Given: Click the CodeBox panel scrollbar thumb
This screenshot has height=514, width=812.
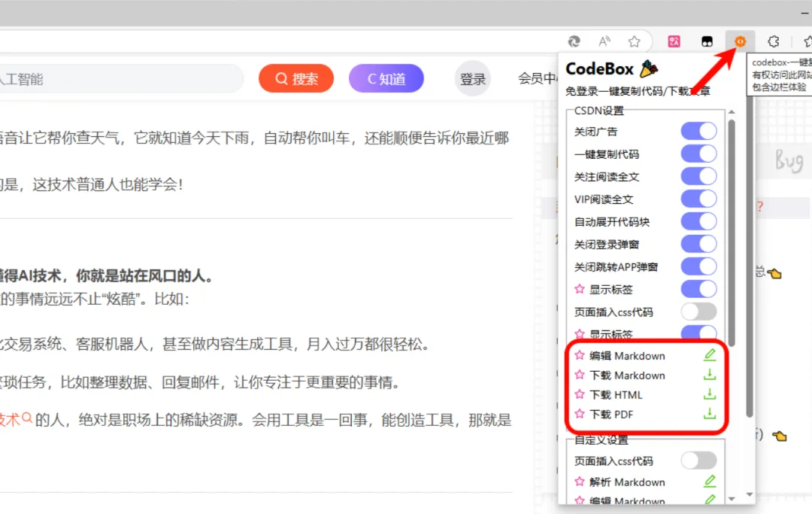Looking at the screenshot, I should (732, 233).
